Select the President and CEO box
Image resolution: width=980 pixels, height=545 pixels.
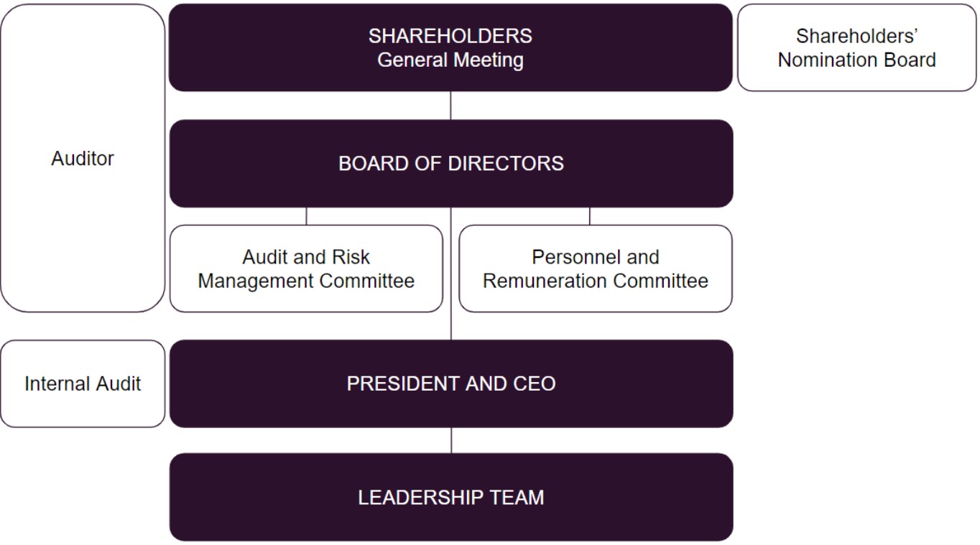[450, 383]
